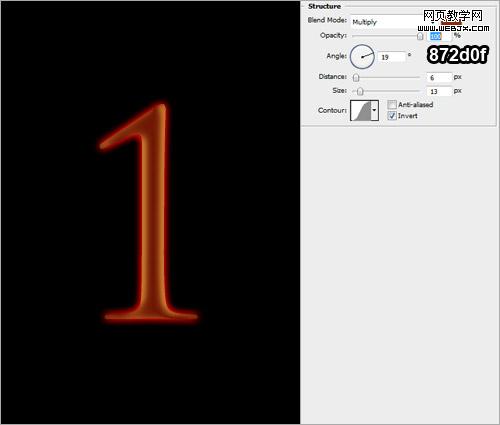Click the Contour curve thumbnail
The image size is (500, 425).
(x=361, y=110)
